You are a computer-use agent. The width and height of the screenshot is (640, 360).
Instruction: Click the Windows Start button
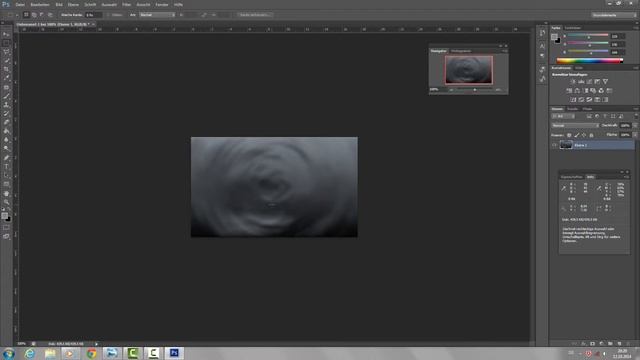coord(9,353)
